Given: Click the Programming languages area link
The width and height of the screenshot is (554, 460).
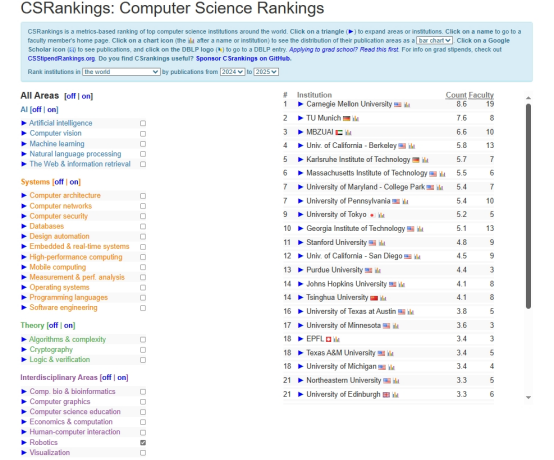Looking at the screenshot, I should pos(69,298).
